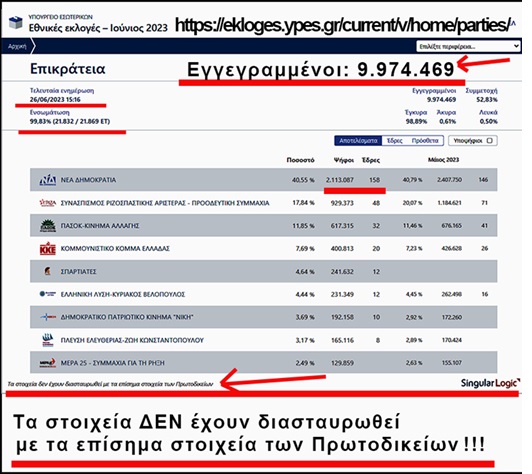This screenshot has height=474, width=532.
Task: Click the SYRIZA party logo
Action: (48, 203)
